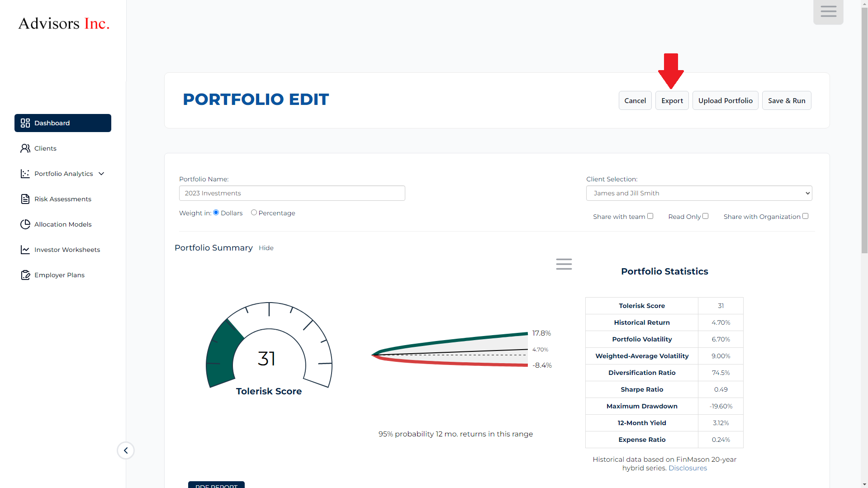Hide the Portfolio Summary section
Viewport: 868px width, 488px height.
[266, 248]
